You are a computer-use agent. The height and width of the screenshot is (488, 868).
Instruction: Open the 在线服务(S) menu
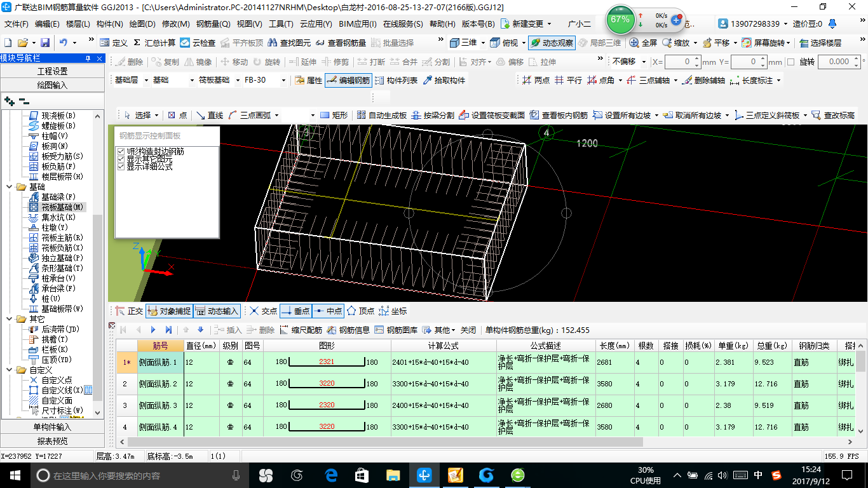click(403, 24)
